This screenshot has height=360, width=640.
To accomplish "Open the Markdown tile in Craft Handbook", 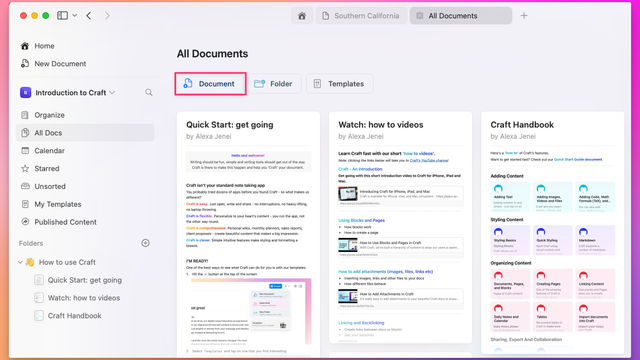I will click(595, 240).
